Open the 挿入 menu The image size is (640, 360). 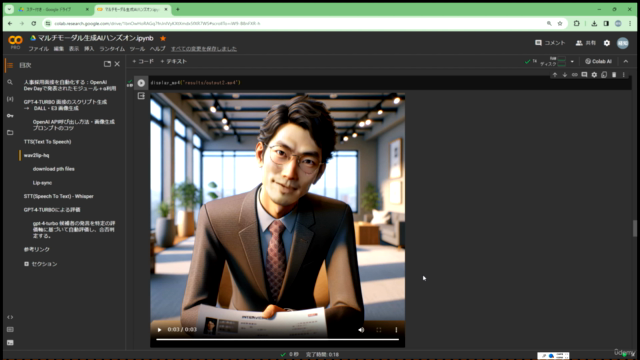coord(89,49)
